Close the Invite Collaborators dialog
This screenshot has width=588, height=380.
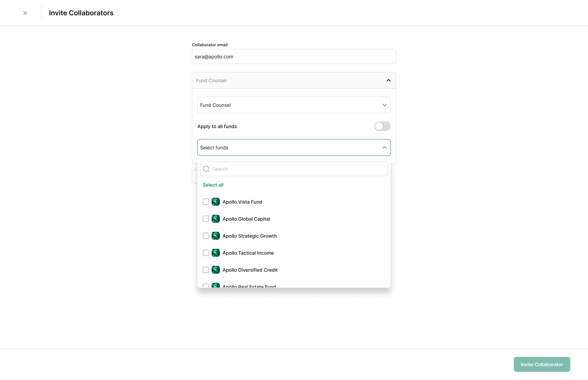coord(25,13)
